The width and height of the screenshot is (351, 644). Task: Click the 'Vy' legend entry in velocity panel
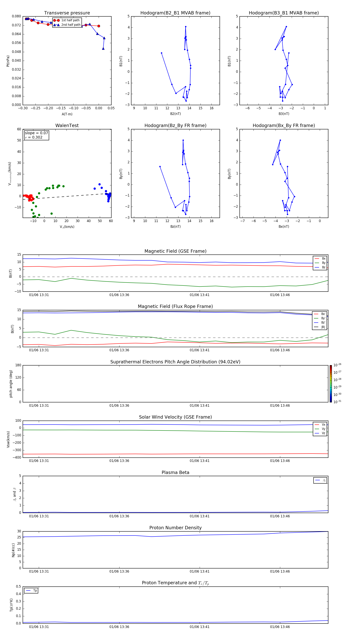coord(320,429)
